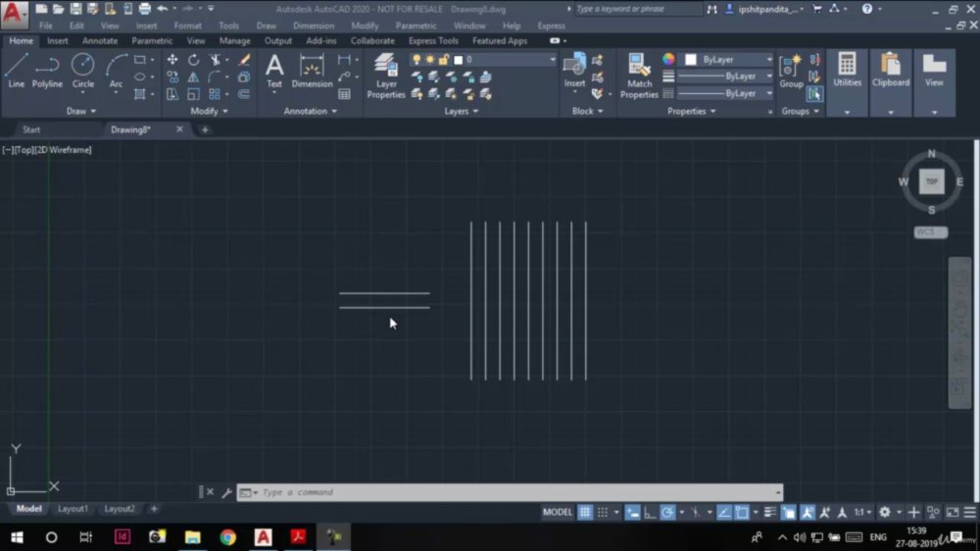This screenshot has height=551, width=980.
Task: Toggle MODEL space button in status bar
Action: coord(558,512)
